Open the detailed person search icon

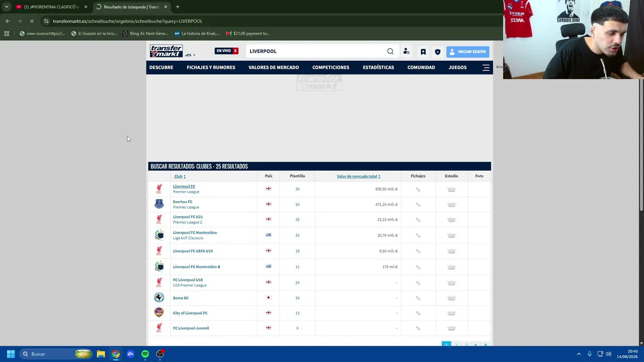(x=407, y=51)
